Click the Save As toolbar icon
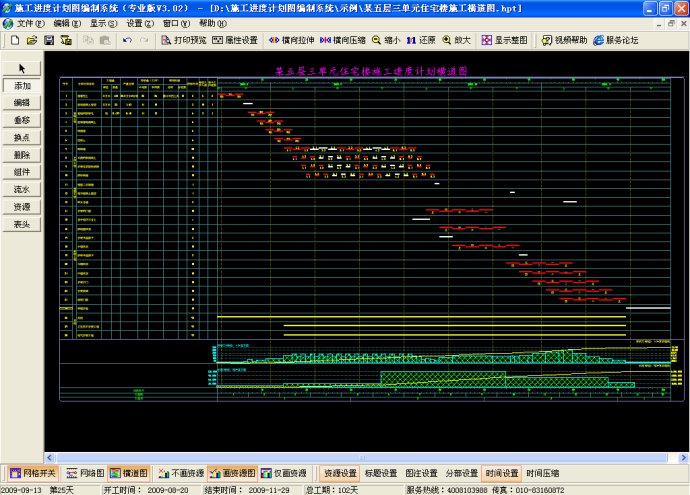690x495 pixels. click(x=66, y=40)
